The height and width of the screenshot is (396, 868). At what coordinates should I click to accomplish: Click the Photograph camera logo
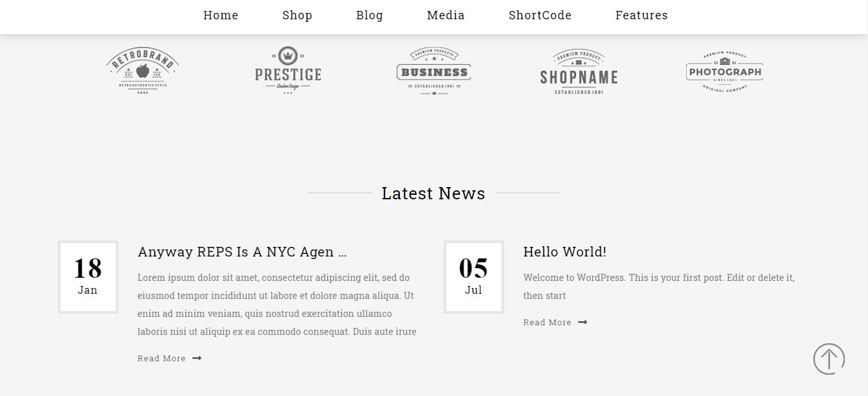pyautogui.click(x=725, y=71)
